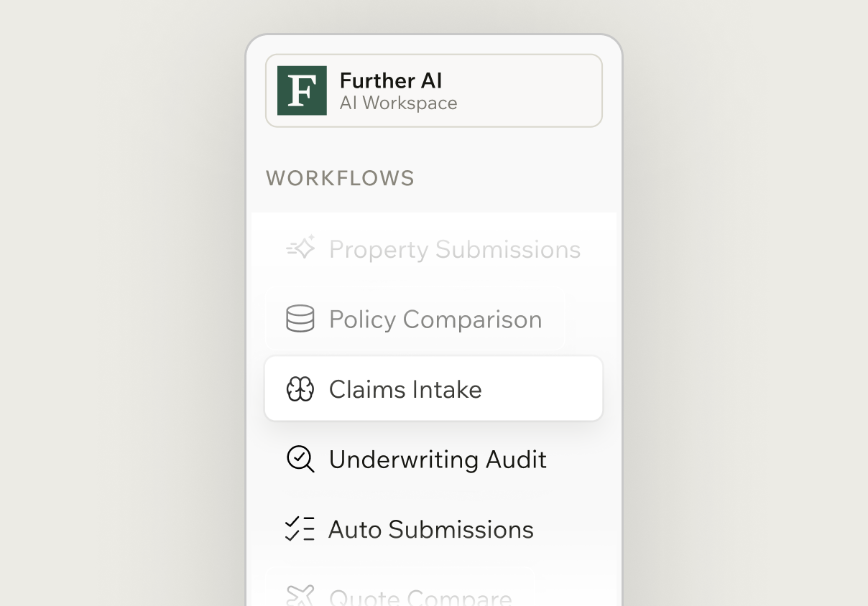Click blank space right of Auto Submissions

tap(573, 530)
